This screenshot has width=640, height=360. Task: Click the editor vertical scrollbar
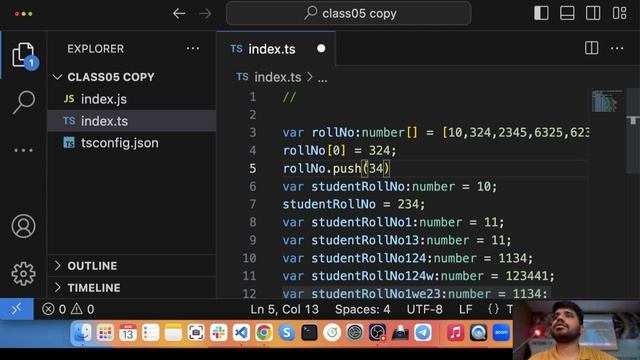tap(633, 131)
